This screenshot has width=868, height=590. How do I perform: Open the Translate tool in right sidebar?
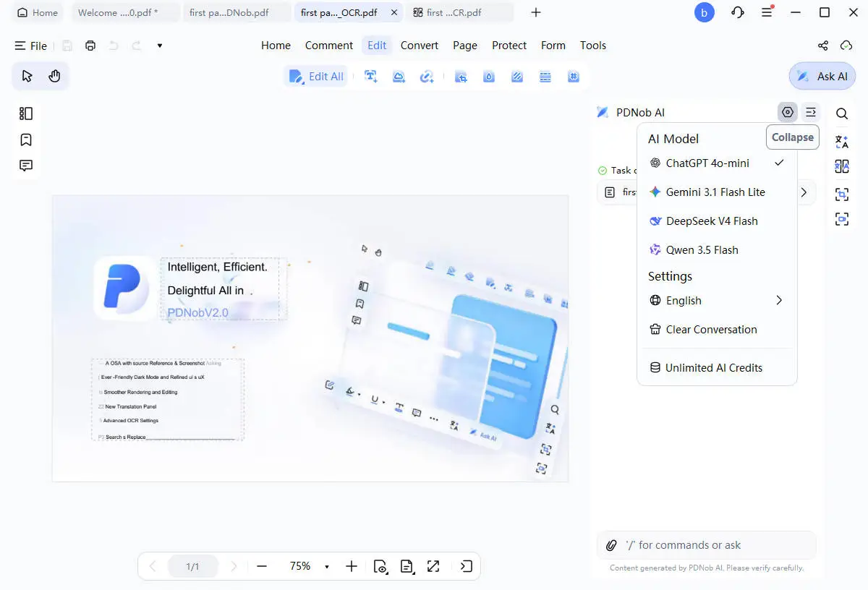(842, 141)
